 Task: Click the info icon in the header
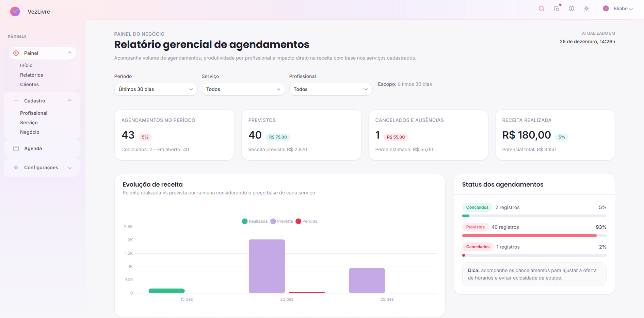tap(571, 9)
